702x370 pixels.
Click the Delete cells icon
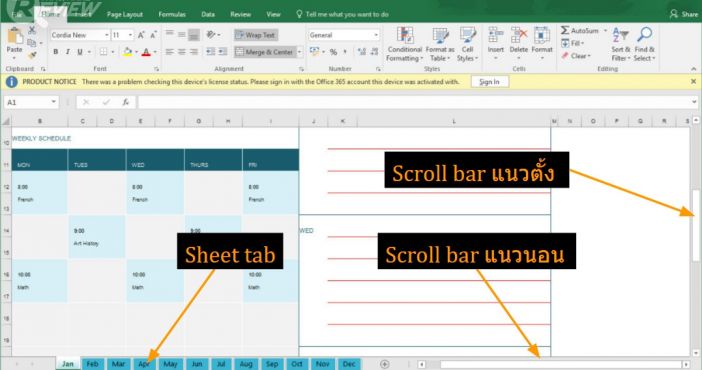click(518, 35)
